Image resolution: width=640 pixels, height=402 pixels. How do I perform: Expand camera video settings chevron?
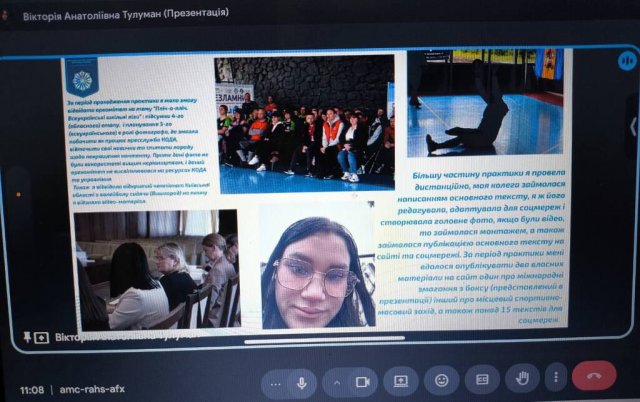pos(336,381)
